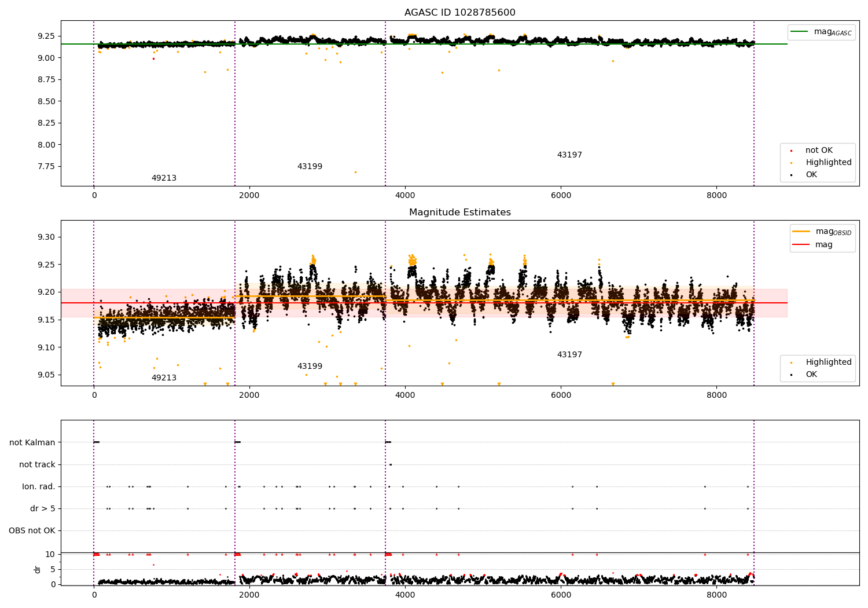
Task: Click the 5 tick on the dr axis
Action: [x=53, y=570]
